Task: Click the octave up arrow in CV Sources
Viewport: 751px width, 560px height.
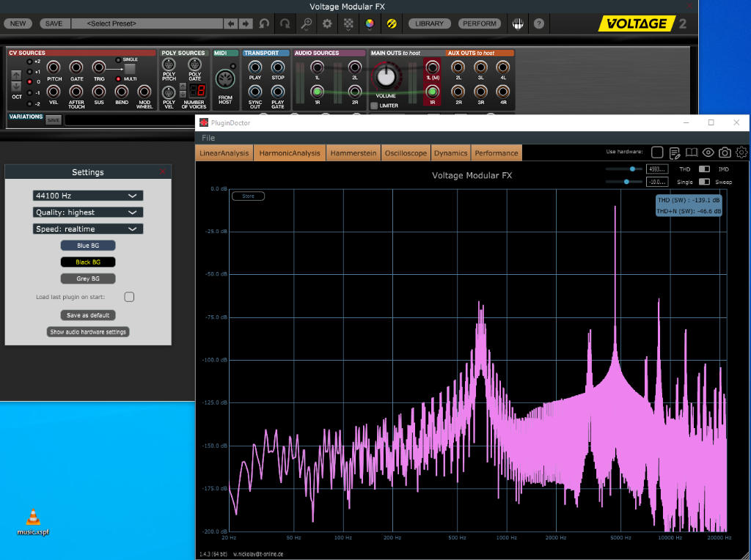Action: tap(16, 75)
